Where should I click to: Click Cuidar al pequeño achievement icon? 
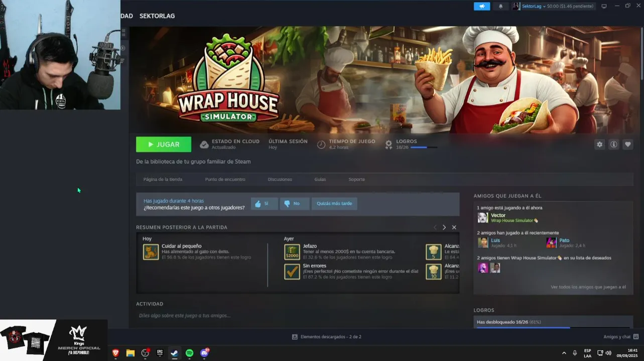(x=151, y=252)
